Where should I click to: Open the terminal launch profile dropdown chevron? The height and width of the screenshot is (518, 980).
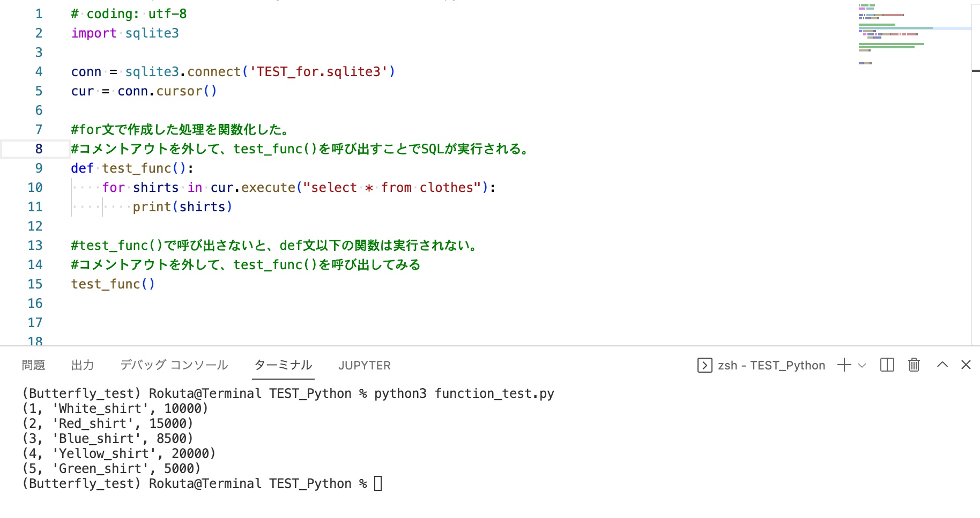(x=862, y=366)
